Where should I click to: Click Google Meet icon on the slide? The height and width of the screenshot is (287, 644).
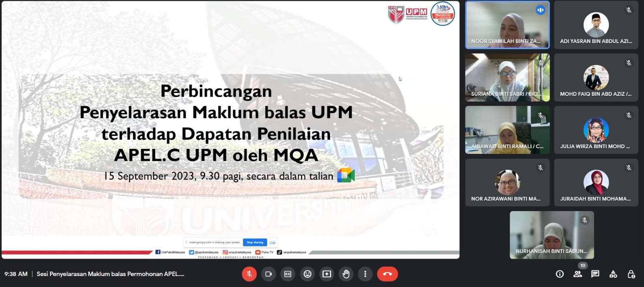pos(346,175)
